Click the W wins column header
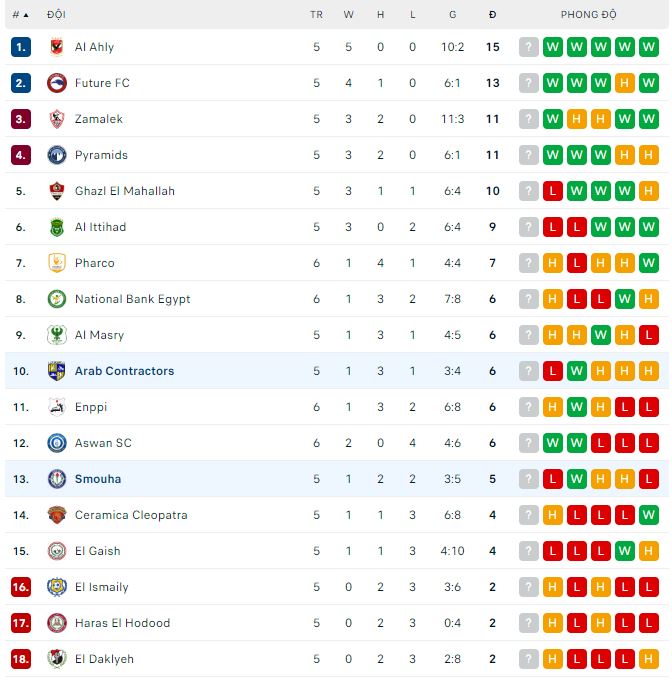 click(x=348, y=15)
